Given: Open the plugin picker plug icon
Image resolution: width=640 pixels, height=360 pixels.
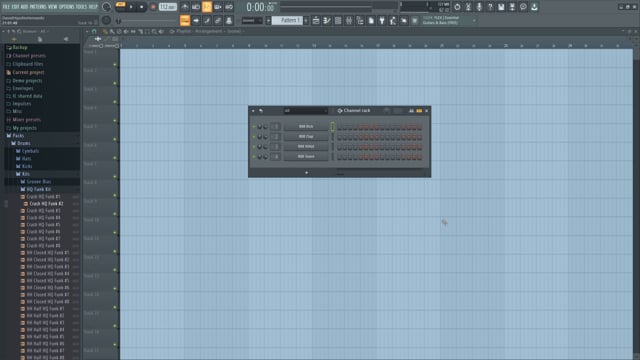Looking at the screenshot, I should 382,21.
